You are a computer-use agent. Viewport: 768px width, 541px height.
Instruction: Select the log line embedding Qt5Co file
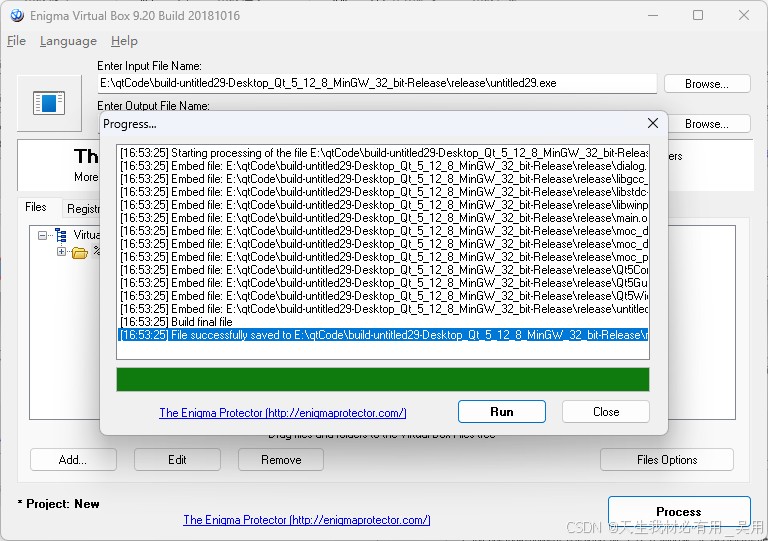tap(384, 270)
